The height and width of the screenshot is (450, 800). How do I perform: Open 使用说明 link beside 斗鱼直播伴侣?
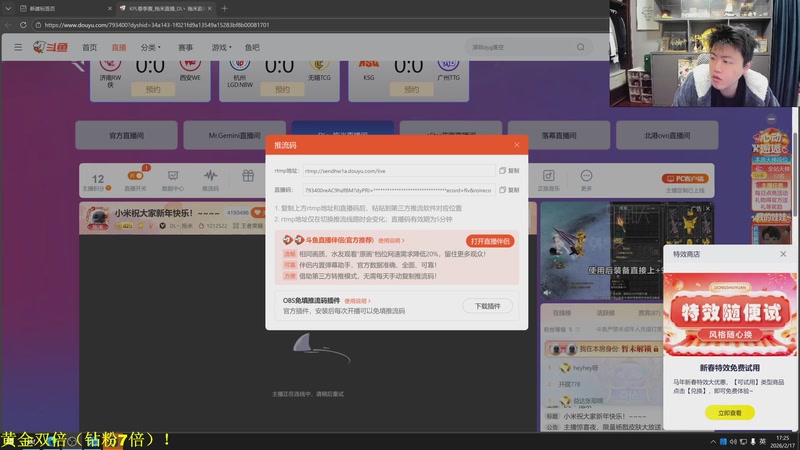coord(391,240)
